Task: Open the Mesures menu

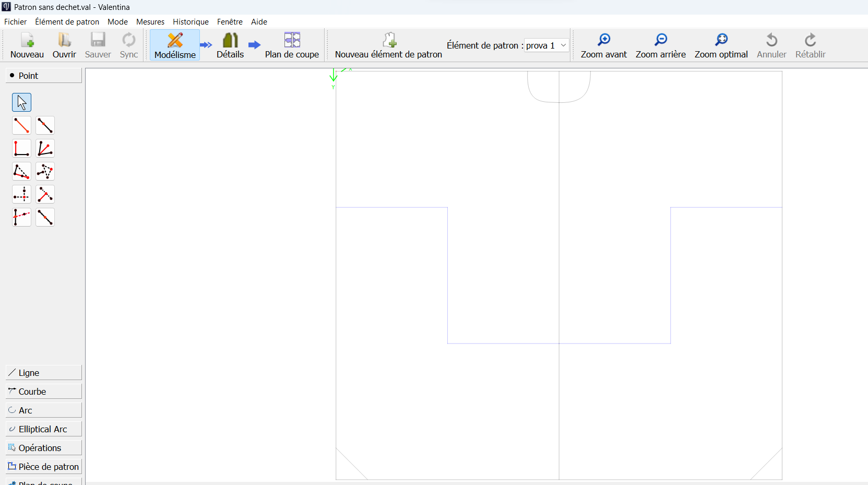Action: tap(150, 22)
